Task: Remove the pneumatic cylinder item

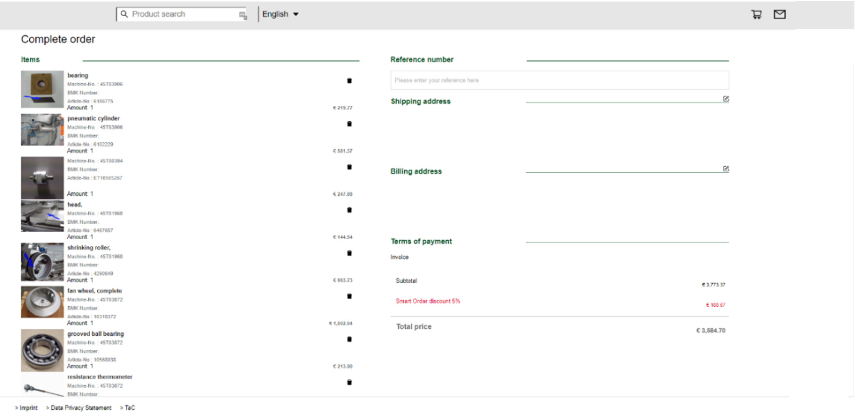Action: 349,124
